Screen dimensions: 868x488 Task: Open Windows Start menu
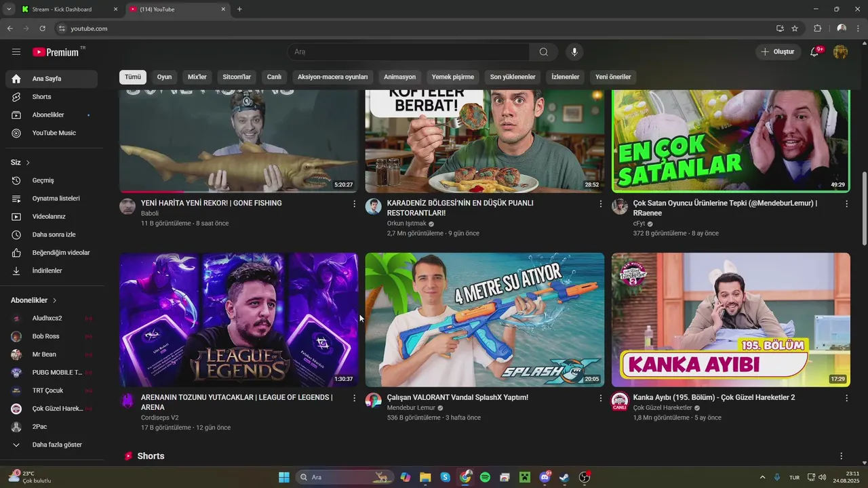(x=284, y=477)
